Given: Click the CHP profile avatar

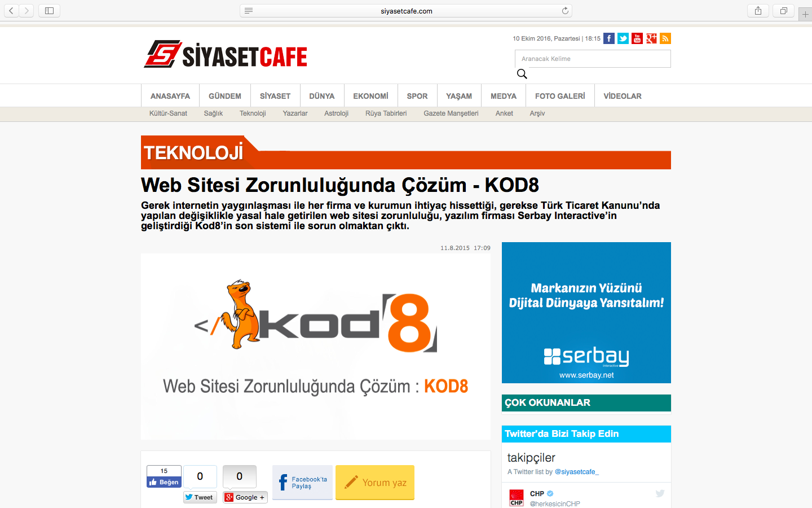Looking at the screenshot, I should [x=517, y=498].
